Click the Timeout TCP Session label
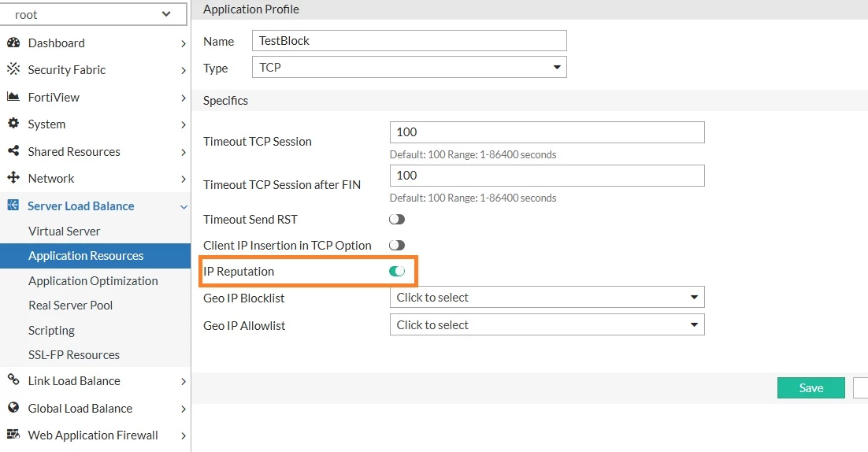Image resolution: width=868 pixels, height=452 pixels. [258, 142]
